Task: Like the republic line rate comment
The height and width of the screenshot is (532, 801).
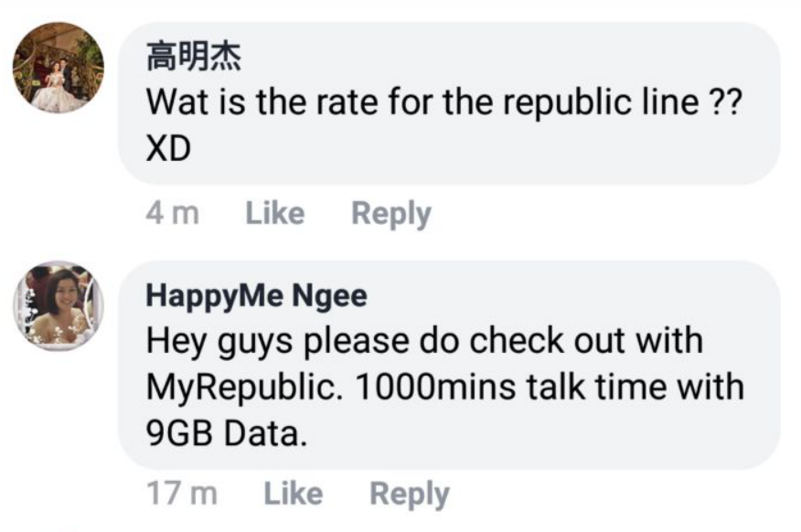Action: click(x=275, y=213)
